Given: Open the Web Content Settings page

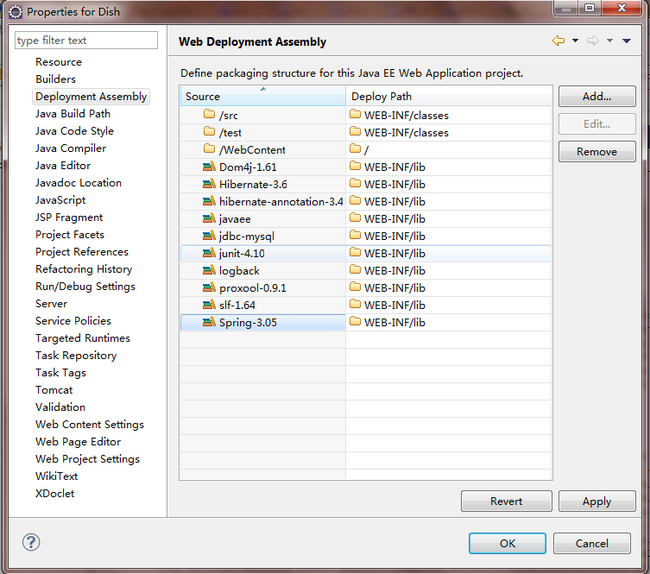Looking at the screenshot, I should point(90,424).
